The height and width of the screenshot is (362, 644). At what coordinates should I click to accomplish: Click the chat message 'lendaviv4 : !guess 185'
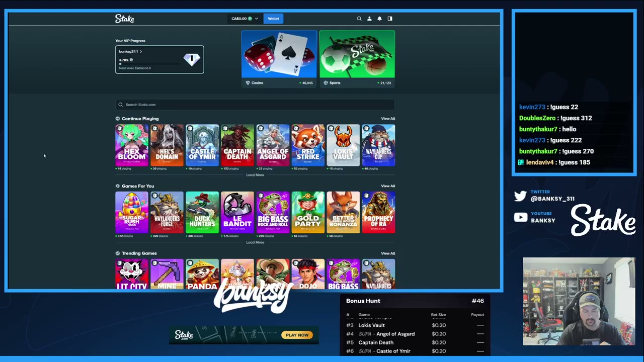(x=554, y=162)
